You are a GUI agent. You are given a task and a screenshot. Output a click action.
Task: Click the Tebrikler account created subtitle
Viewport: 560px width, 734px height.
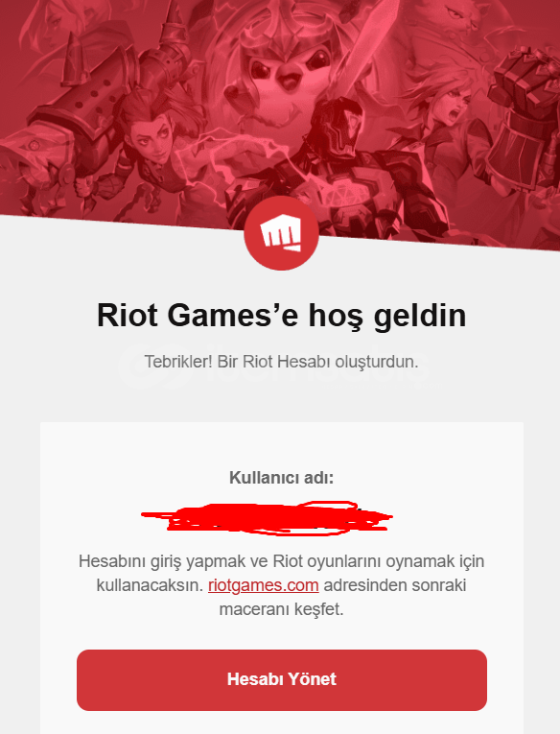point(281,362)
